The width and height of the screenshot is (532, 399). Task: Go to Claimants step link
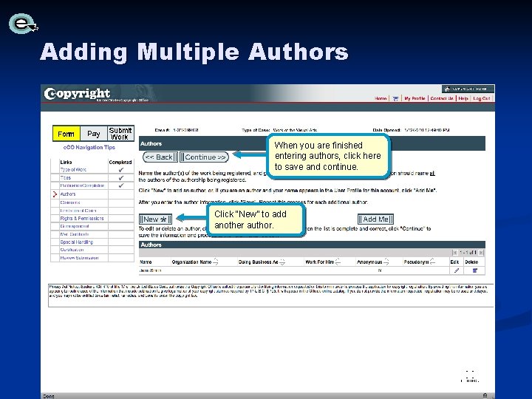pos(70,202)
